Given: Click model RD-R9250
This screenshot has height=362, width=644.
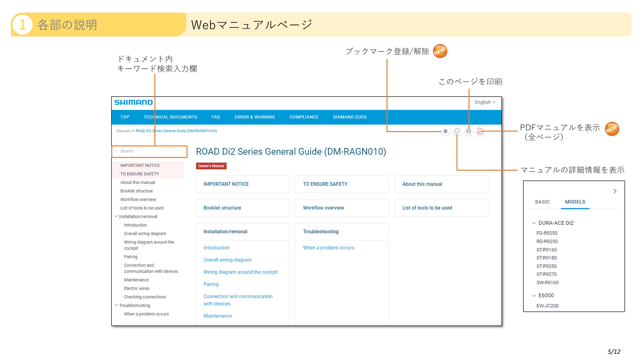Looking at the screenshot, I should click(547, 242).
